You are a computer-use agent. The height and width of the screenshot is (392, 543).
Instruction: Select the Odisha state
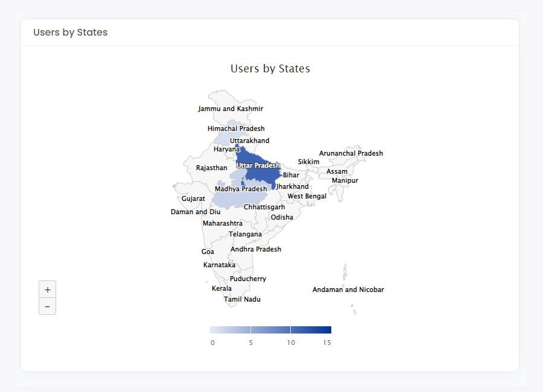tap(282, 217)
